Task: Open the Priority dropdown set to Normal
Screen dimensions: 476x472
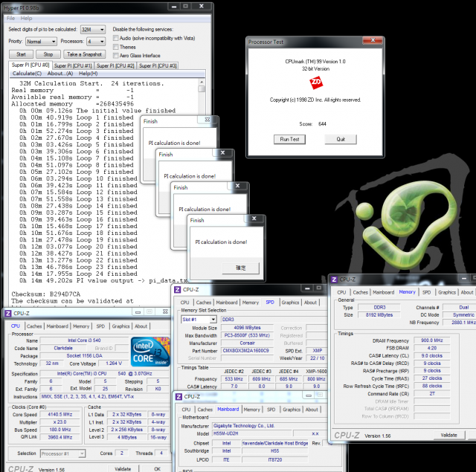Action: [x=42, y=42]
